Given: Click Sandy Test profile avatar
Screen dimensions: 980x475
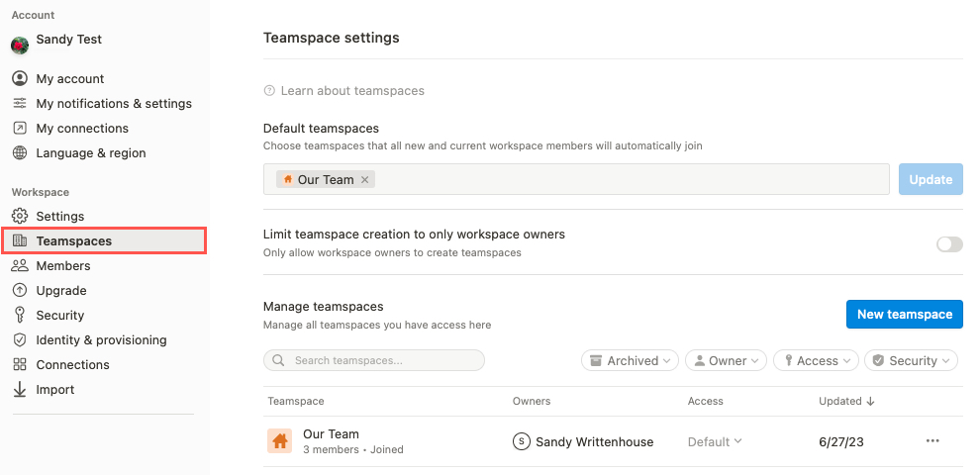Looking at the screenshot, I should pyautogui.click(x=20, y=46).
